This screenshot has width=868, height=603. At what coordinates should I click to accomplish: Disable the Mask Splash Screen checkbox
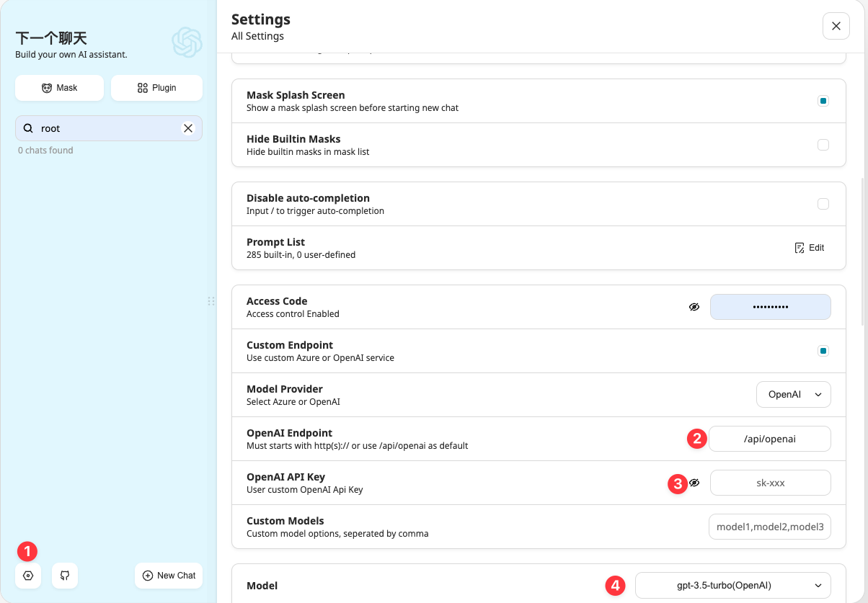click(x=823, y=101)
